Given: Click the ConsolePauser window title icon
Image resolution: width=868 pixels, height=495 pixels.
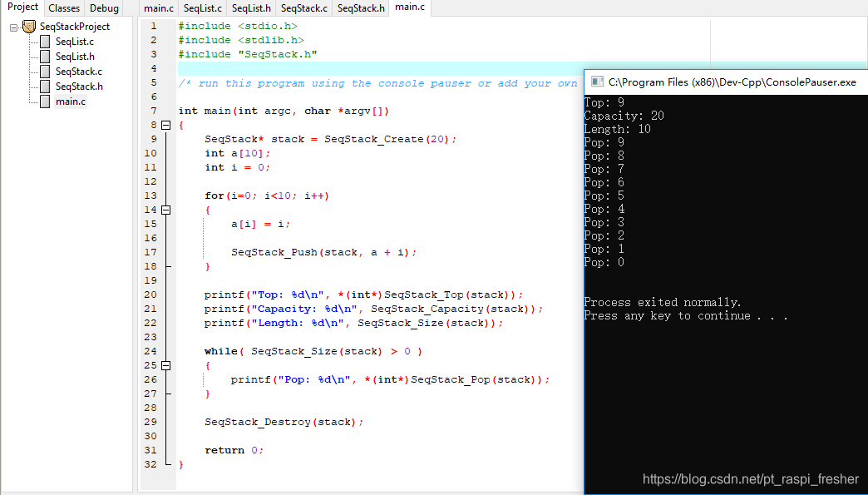Looking at the screenshot, I should 597,82.
